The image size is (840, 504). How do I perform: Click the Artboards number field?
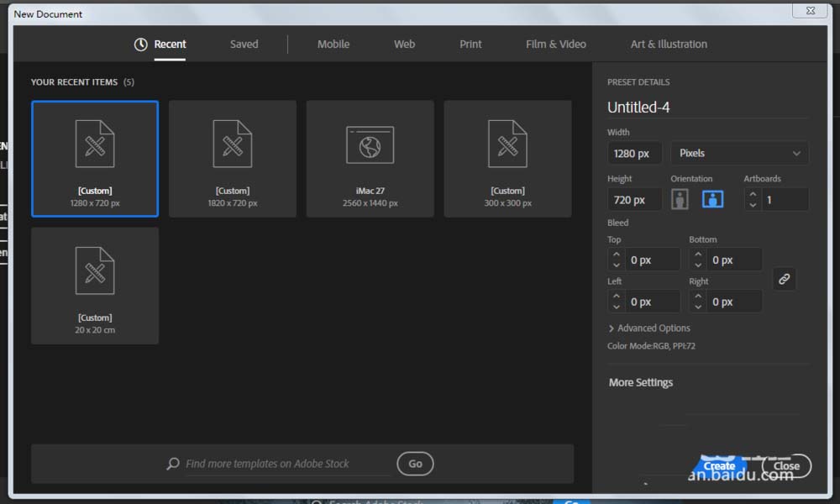[785, 200]
